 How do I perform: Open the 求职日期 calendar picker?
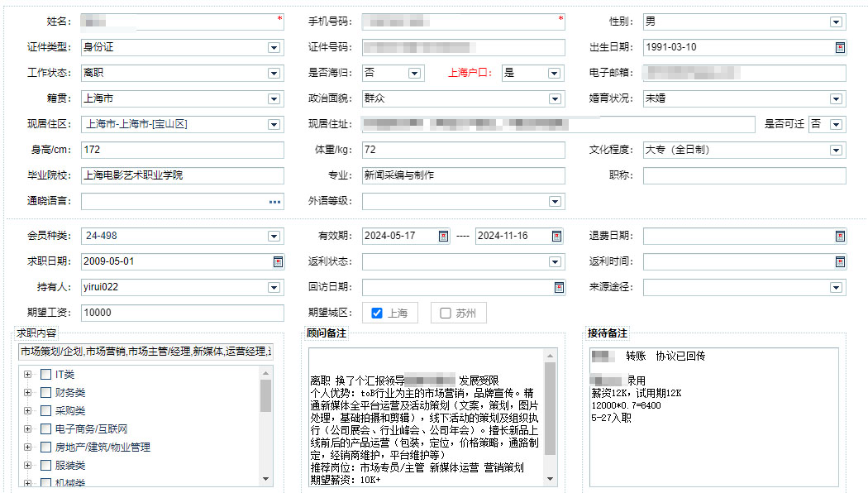278,262
